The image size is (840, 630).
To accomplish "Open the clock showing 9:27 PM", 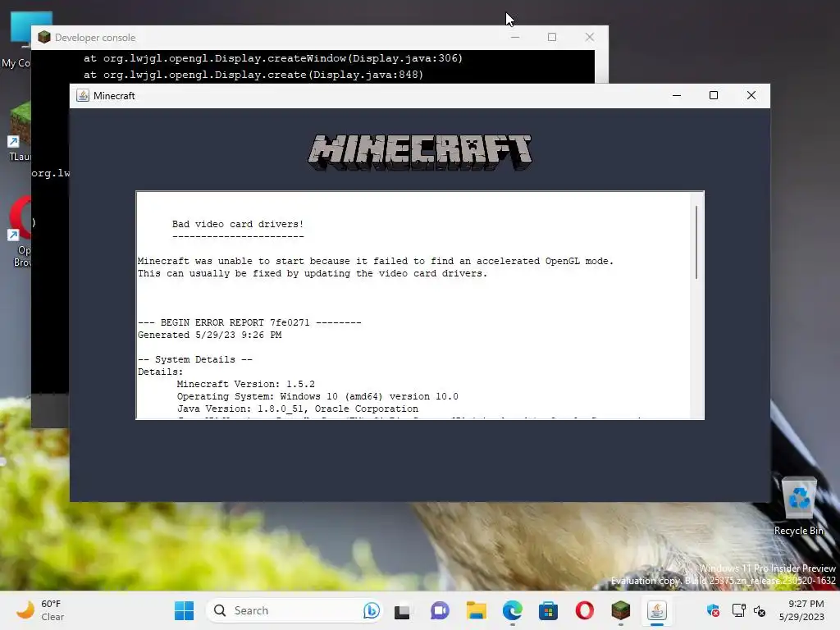I will [801, 610].
